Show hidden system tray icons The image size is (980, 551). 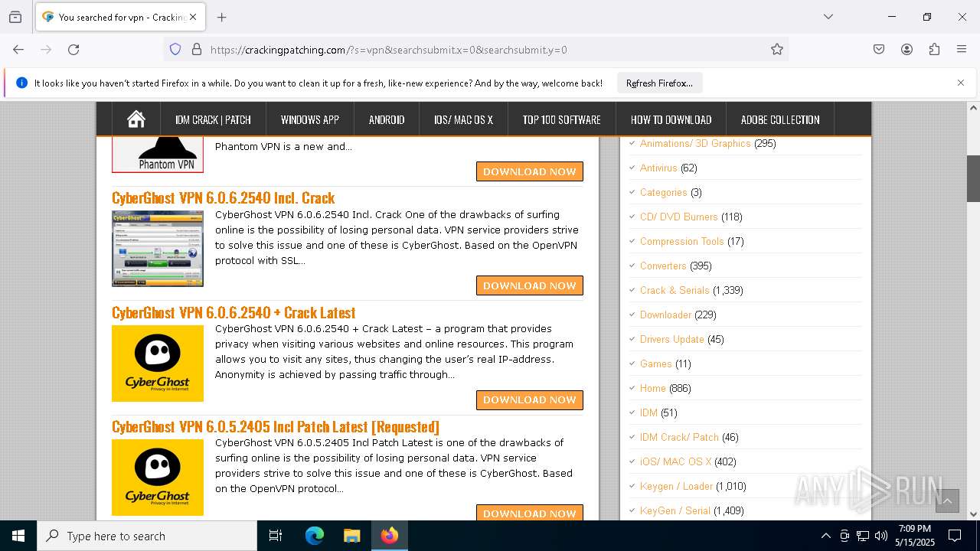825,536
